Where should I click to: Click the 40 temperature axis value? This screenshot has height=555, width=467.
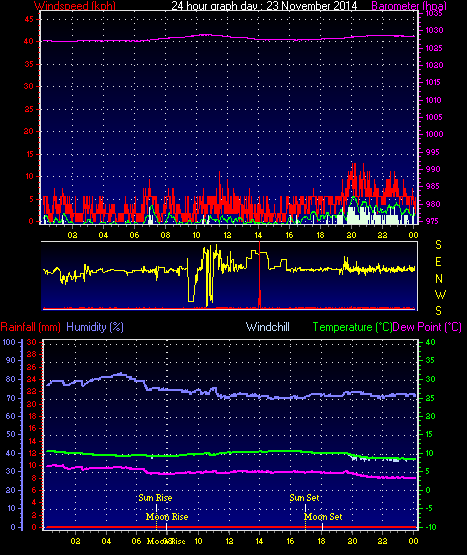coord(431,342)
